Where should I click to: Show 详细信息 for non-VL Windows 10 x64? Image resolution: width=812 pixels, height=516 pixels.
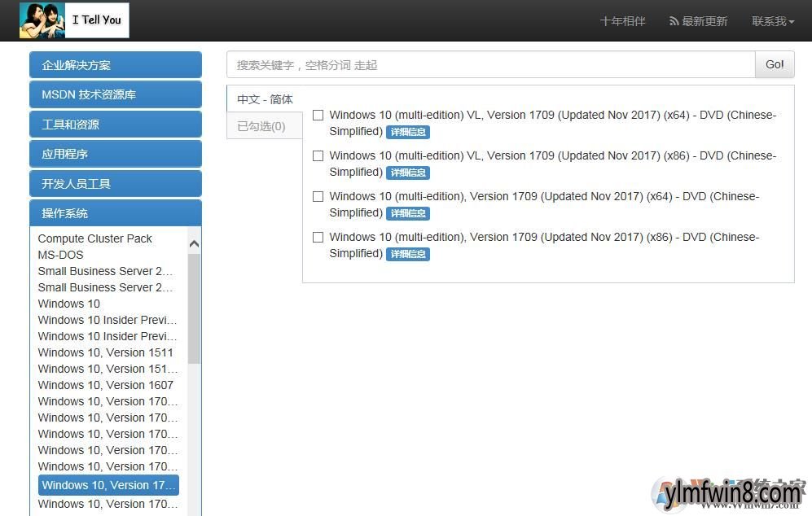[x=408, y=213]
